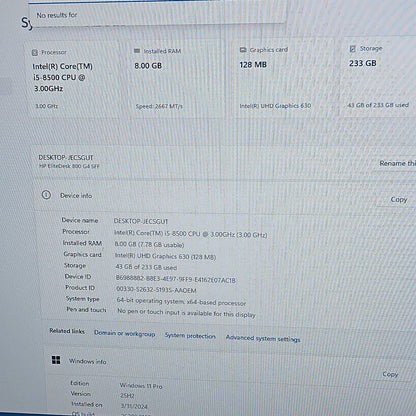416x416 pixels.
Task: Rename this PC button
Action: point(397,163)
